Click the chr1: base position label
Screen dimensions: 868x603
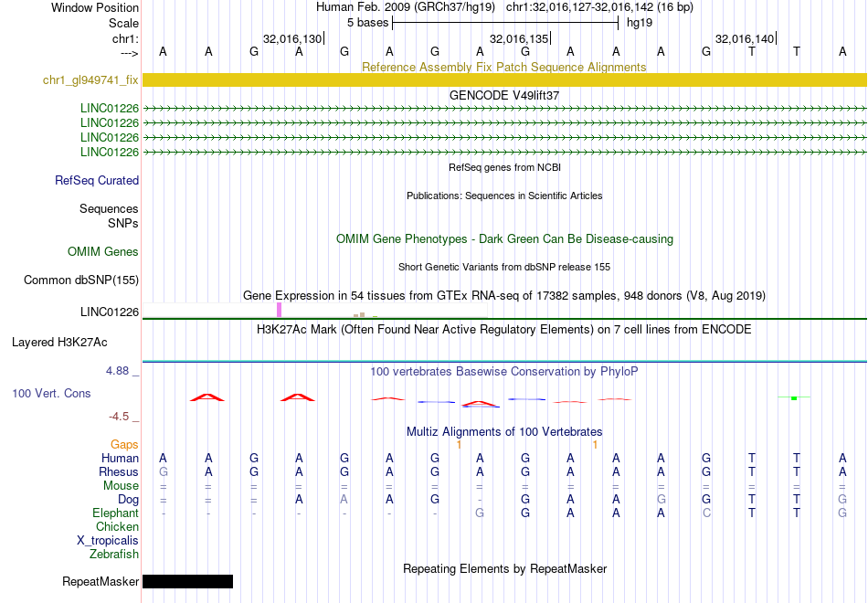tap(125, 38)
